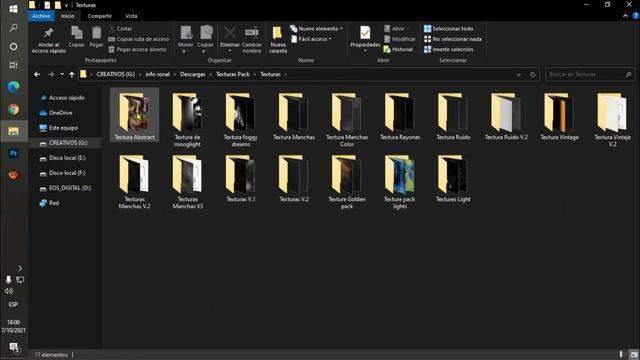
Task: Go back with the left arrow
Action: pos(37,74)
